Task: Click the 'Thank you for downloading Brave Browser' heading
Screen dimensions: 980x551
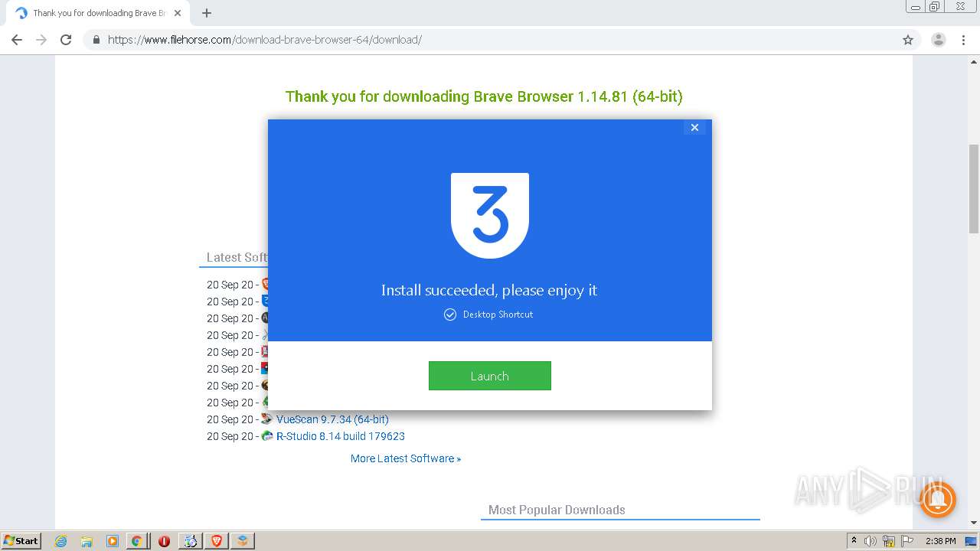Action: pyautogui.click(x=484, y=96)
